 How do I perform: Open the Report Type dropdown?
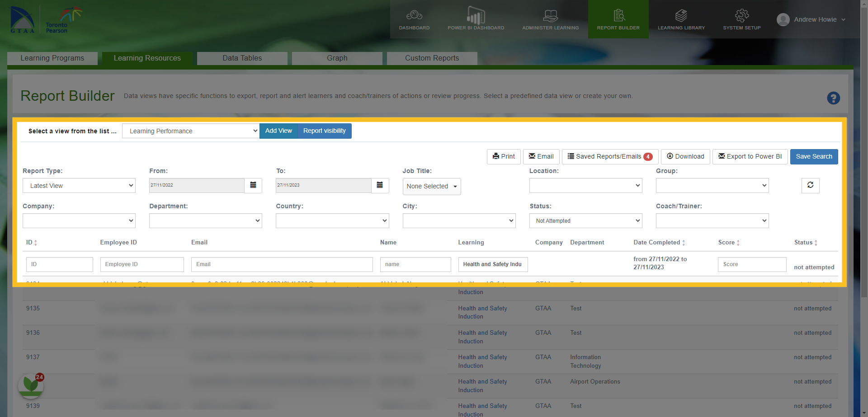point(79,186)
